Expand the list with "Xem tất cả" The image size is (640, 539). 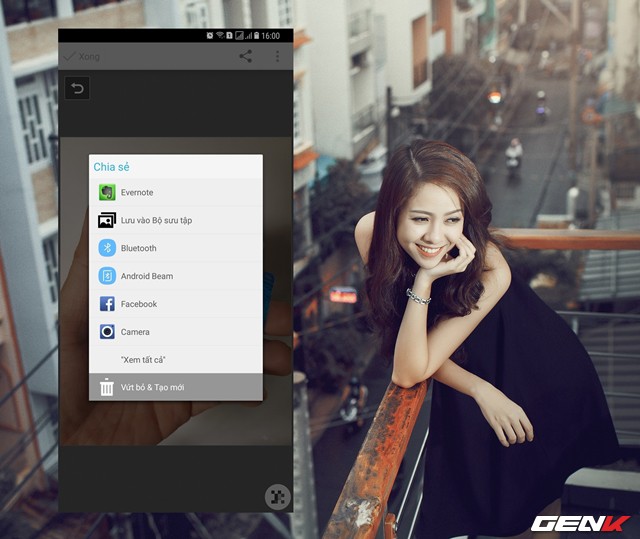pos(143,359)
